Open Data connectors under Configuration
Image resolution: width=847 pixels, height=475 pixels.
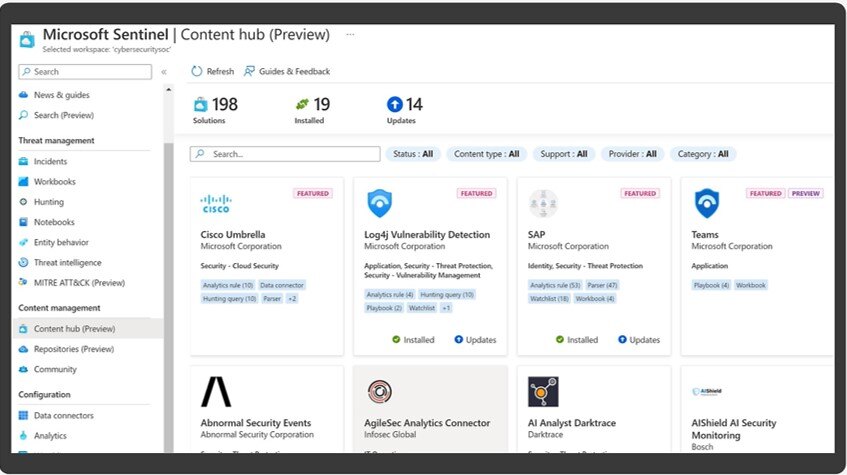[63, 415]
